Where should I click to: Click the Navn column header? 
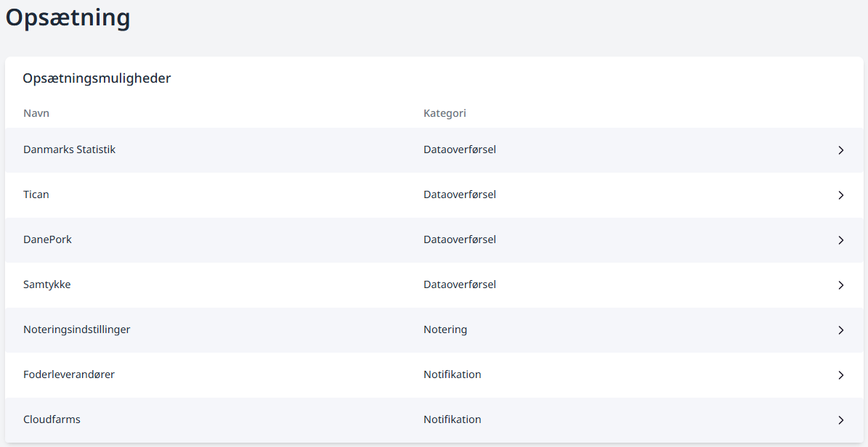tap(36, 113)
